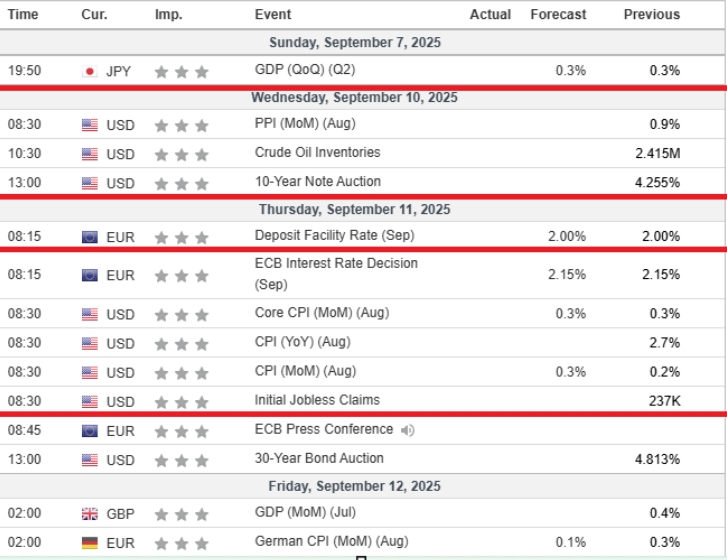Click the Time column header

point(23,14)
